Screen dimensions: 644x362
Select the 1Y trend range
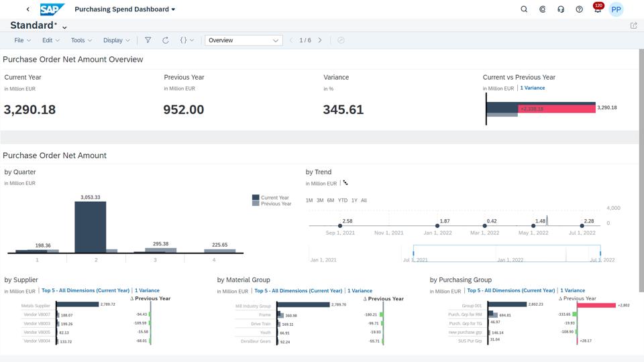click(x=354, y=200)
